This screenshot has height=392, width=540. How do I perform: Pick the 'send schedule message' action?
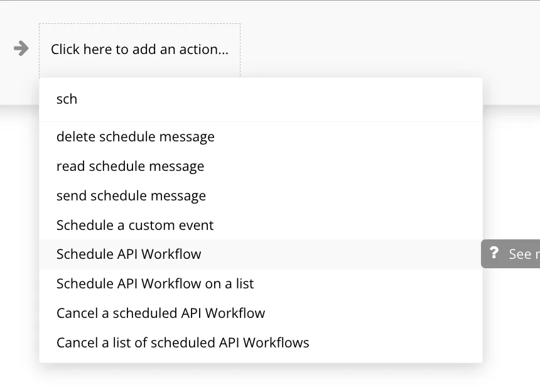pyautogui.click(x=131, y=196)
